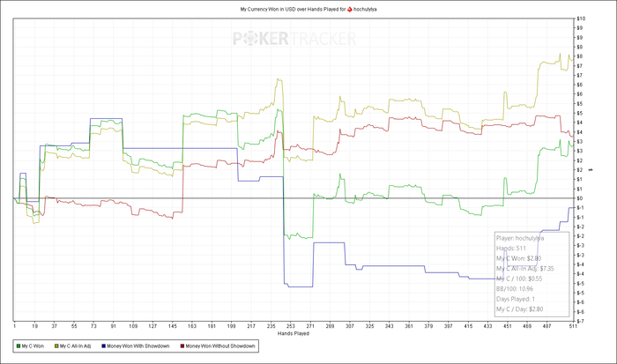This screenshot has width=617, height=364.
Task: Click My C Won: $2.80 in info box
Action: [x=518, y=258]
